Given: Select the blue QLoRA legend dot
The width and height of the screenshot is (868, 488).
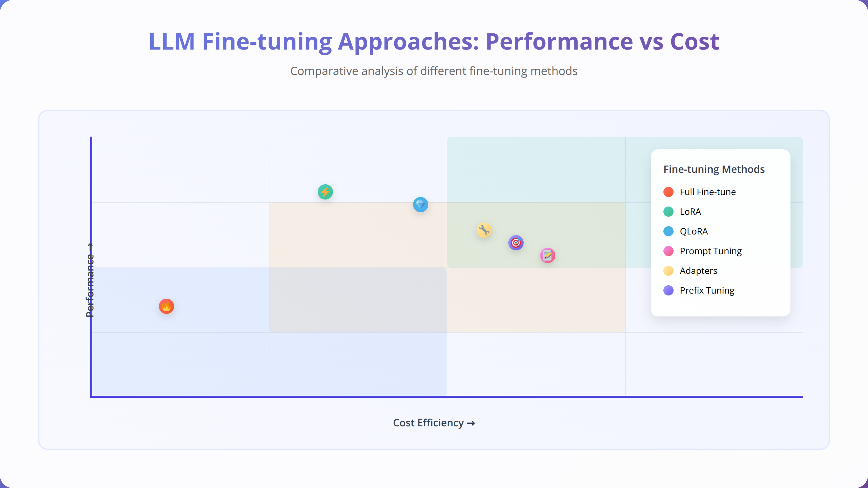Looking at the screenshot, I should click(668, 232).
